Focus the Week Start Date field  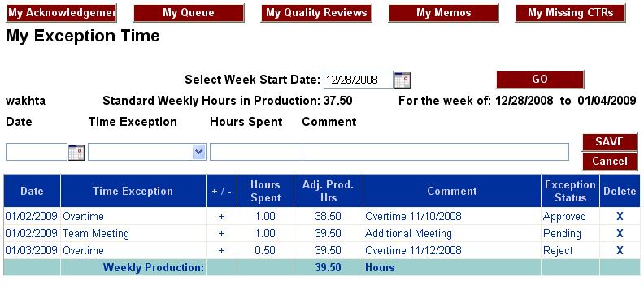[x=358, y=80]
